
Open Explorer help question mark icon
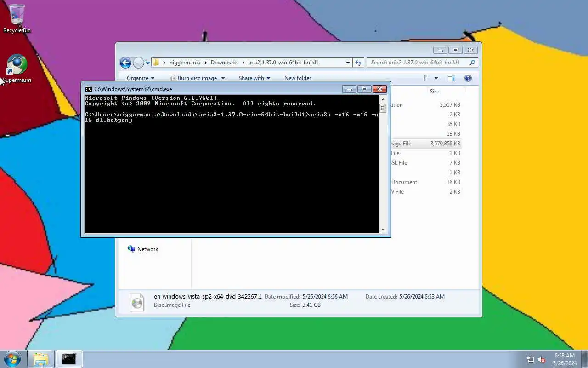click(468, 78)
